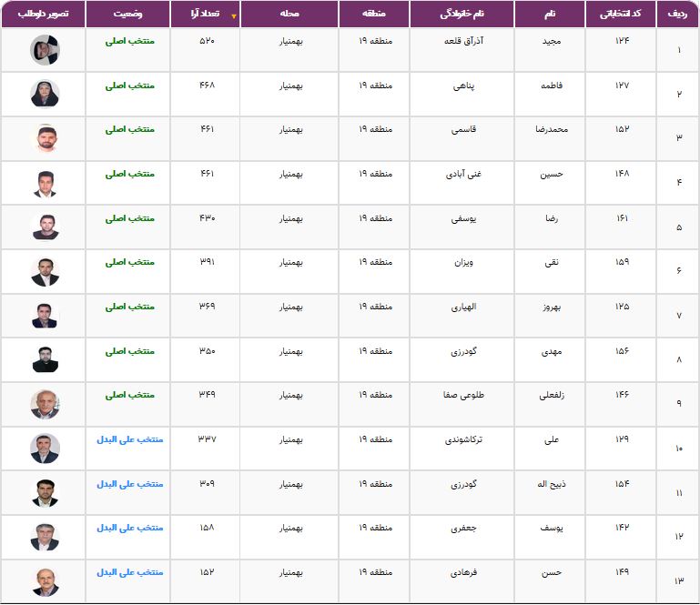Screen dimensions: 700x605
Task: View photo of حسین غنی آبادی
Action: pos(45,183)
